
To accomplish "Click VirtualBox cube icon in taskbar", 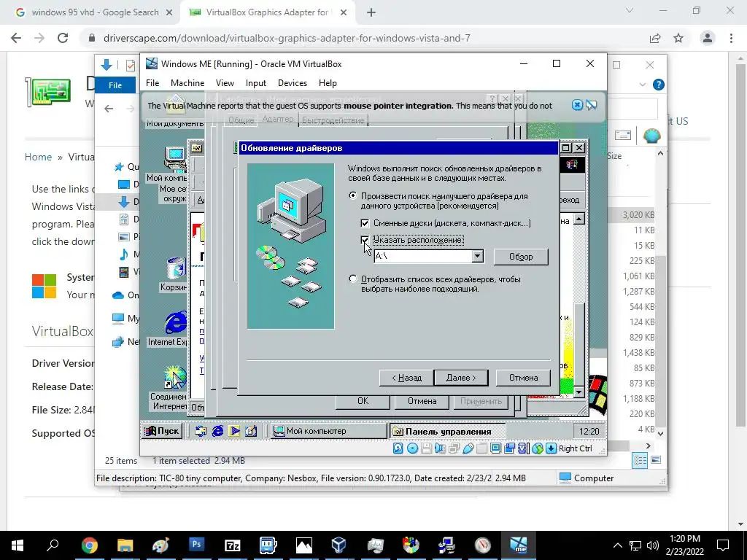I will tap(338, 545).
